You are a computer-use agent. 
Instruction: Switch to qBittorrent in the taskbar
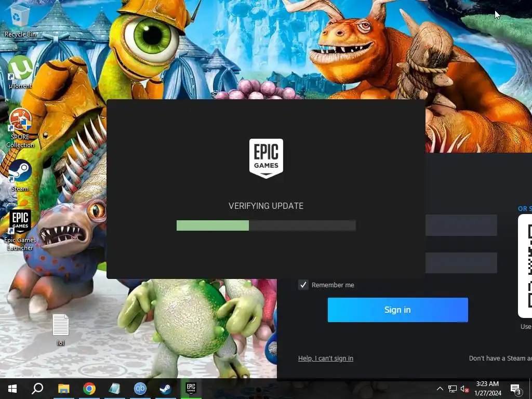(x=140, y=389)
